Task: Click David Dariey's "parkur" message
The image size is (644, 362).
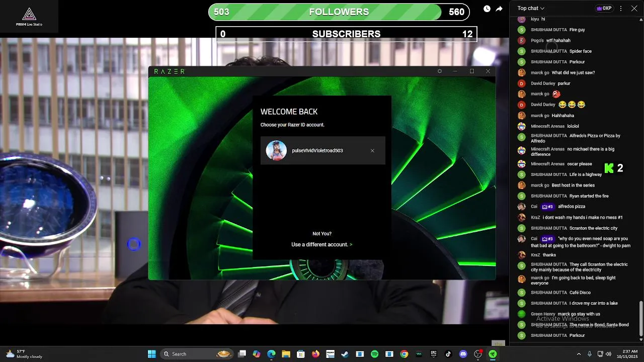Action: pyautogui.click(x=564, y=83)
